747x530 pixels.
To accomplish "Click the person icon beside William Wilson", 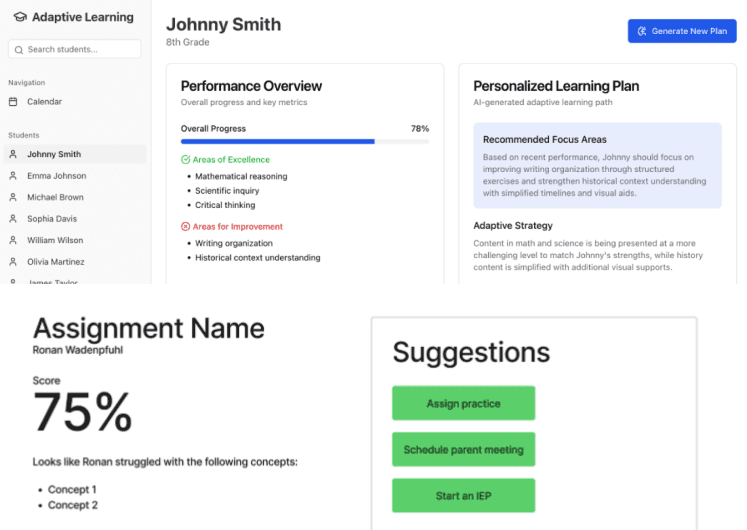I will click(x=13, y=240).
